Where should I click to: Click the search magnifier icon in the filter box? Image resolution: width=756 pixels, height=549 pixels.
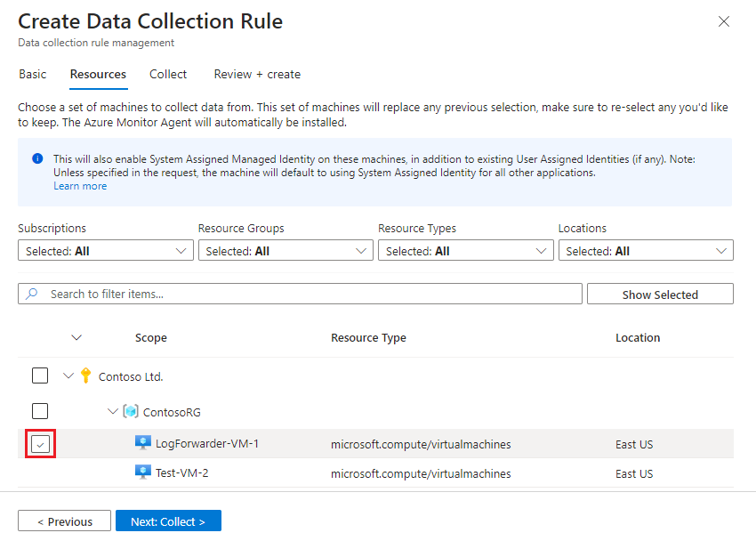(x=31, y=293)
